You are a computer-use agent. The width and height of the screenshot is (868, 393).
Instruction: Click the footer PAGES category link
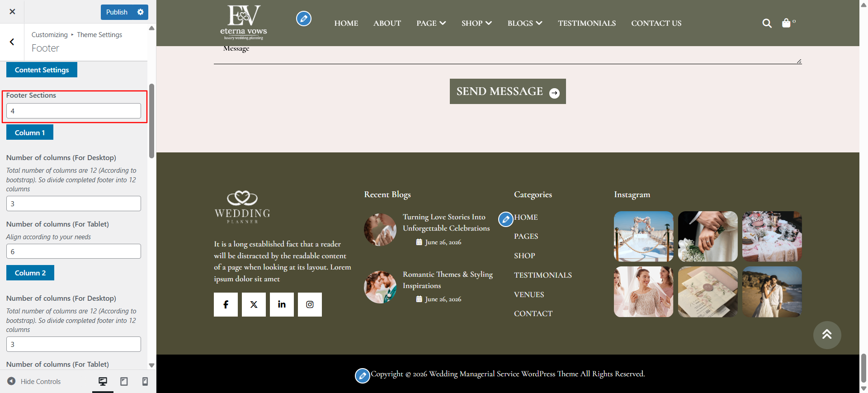tap(526, 236)
